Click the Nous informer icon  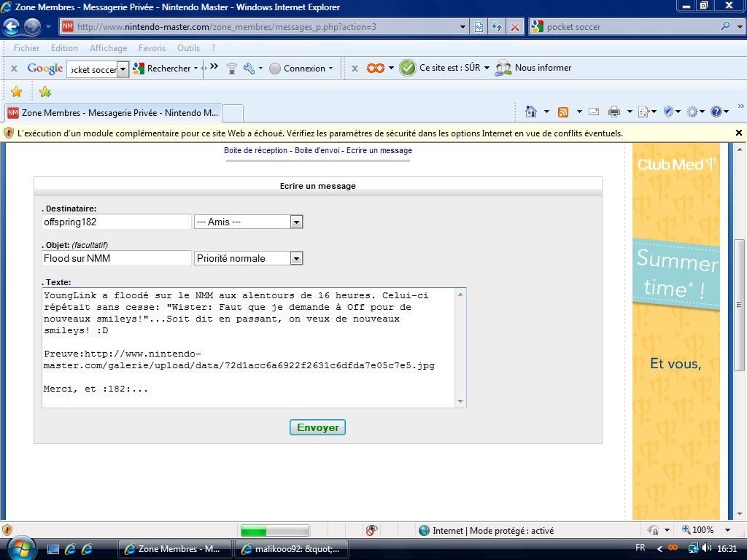503,68
